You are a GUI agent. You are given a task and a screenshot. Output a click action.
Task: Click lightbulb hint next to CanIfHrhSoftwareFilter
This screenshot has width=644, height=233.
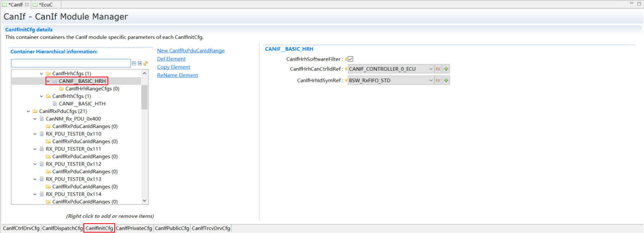pos(346,59)
